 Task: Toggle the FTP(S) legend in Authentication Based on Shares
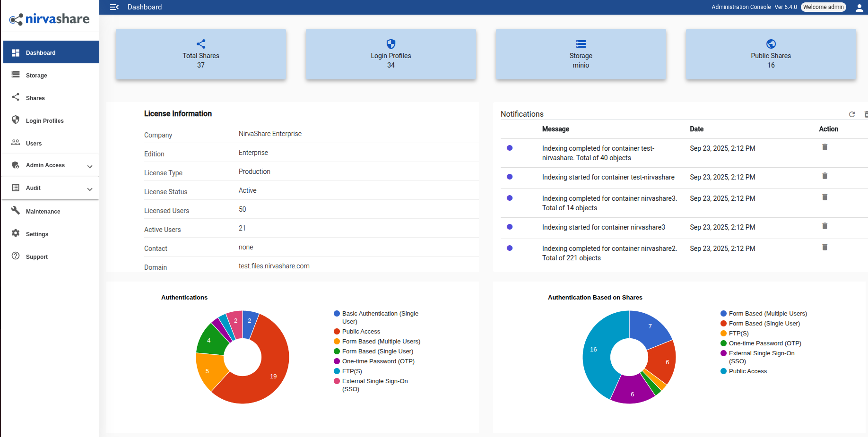pos(738,334)
